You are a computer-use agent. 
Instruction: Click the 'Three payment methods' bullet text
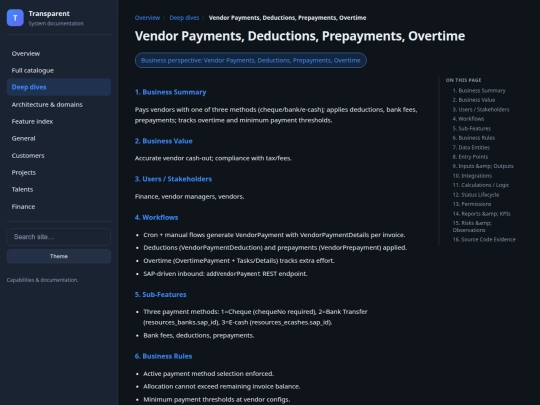[x=256, y=317]
